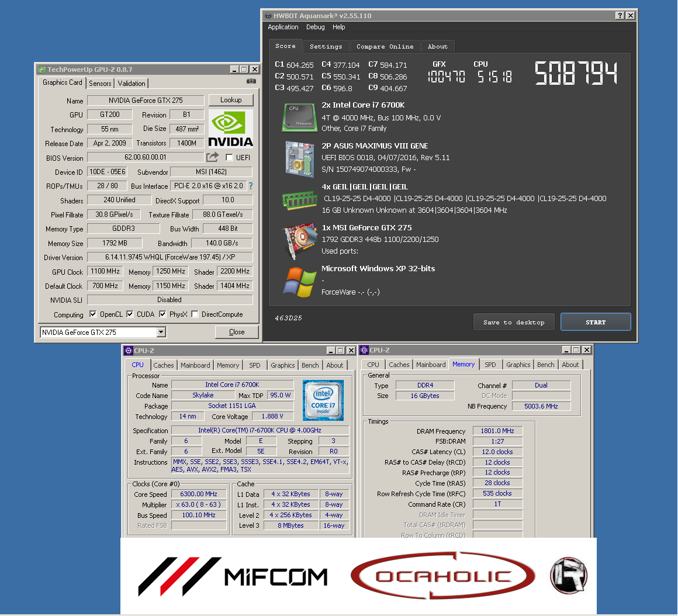Click the DRAM Frequency 1801.0 MHz value
Viewport: 678px width, 616px height.
tap(497, 431)
